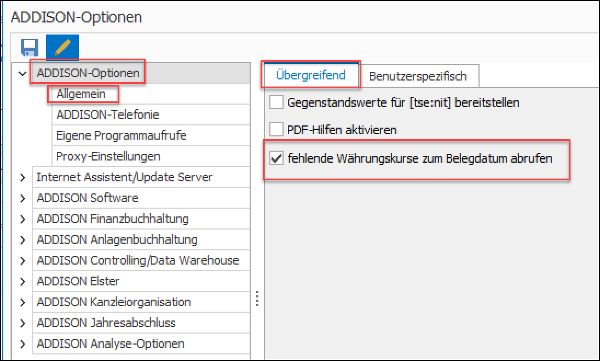Switch to the Übergreifend tab
The image size is (600, 361).
pyautogui.click(x=311, y=75)
